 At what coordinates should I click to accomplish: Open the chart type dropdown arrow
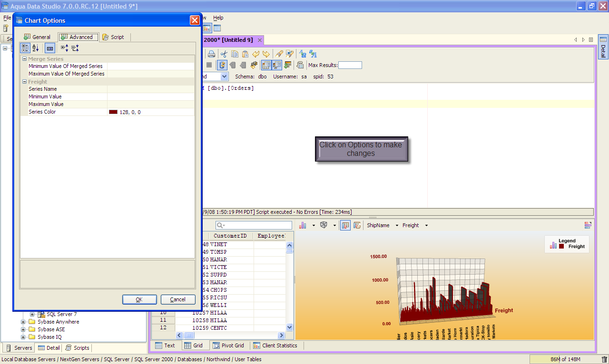click(x=313, y=225)
